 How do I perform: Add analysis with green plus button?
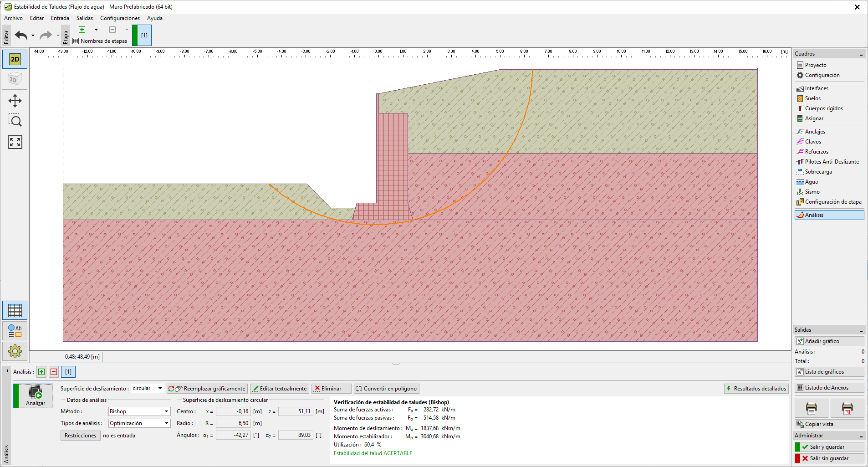coord(41,372)
